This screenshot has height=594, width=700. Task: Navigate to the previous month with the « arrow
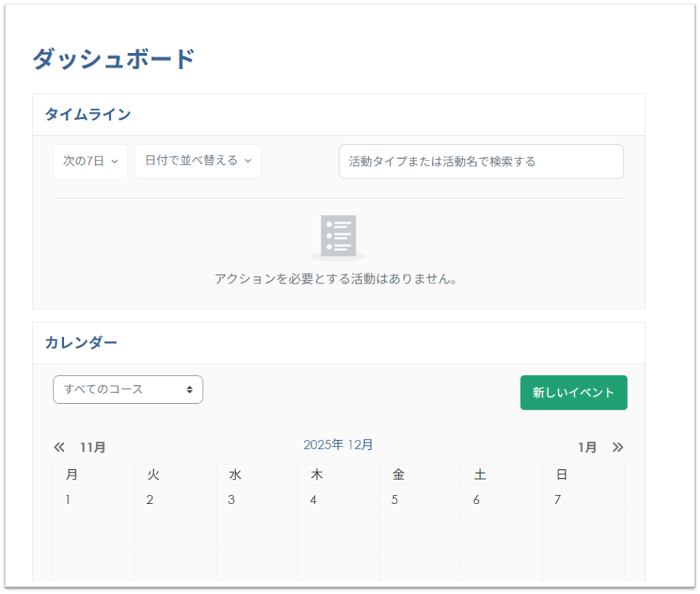coord(59,446)
